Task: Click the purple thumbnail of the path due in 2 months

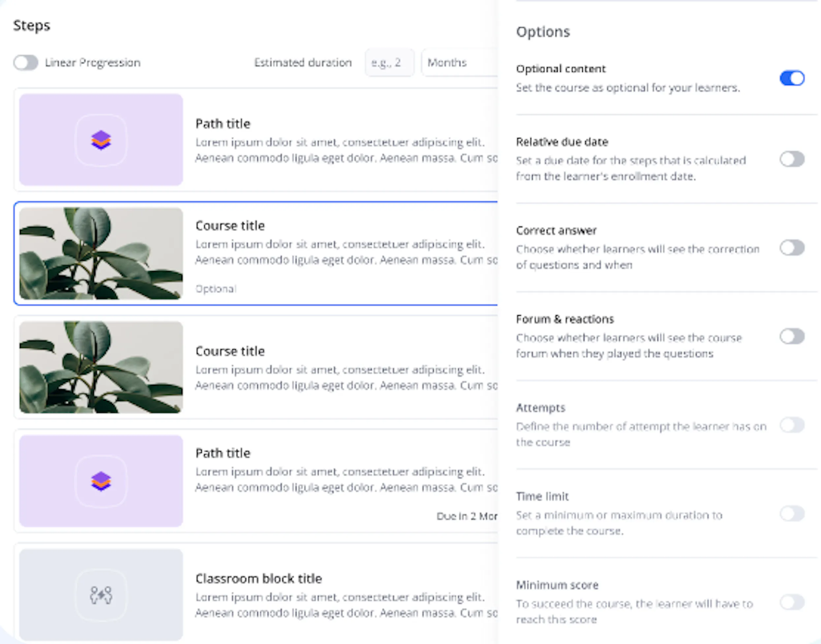Action: [101, 481]
